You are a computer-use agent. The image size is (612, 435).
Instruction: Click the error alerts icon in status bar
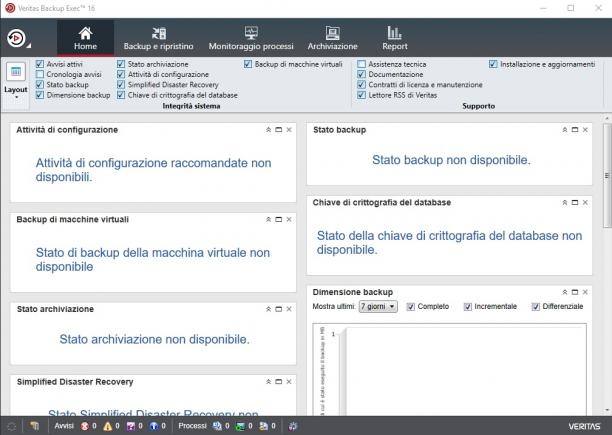coord(85,426)
